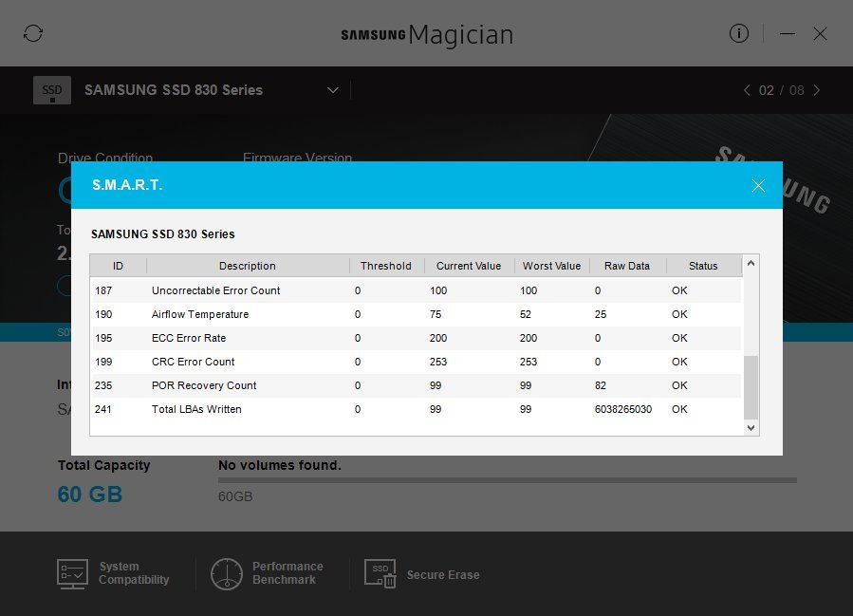
Task: Click the SSD drive icon
Action: point(52,90)
